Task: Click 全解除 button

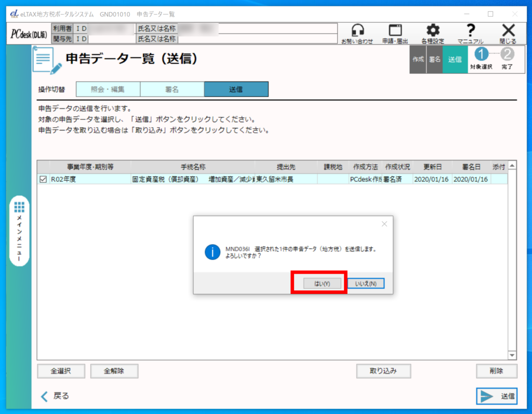Action: pyautogui.click(x=114, y=371)
